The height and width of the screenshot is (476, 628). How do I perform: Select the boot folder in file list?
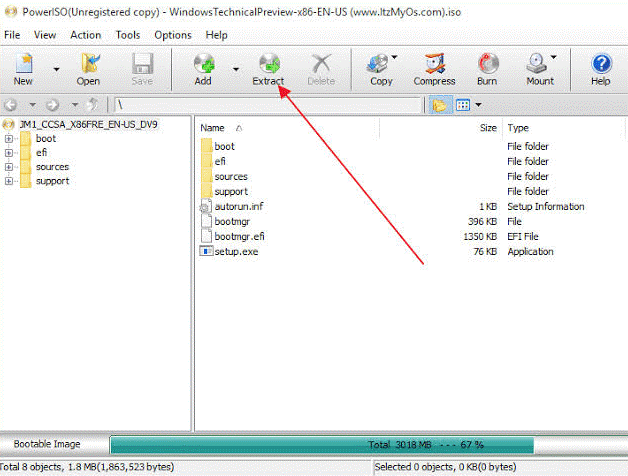(x=224, y=146)
